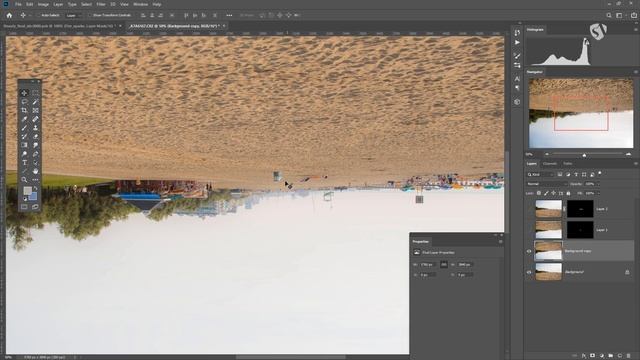This screenshot has height=360, width=640.
Task: Select the Pen tool
Action: [x=36, y=154]
